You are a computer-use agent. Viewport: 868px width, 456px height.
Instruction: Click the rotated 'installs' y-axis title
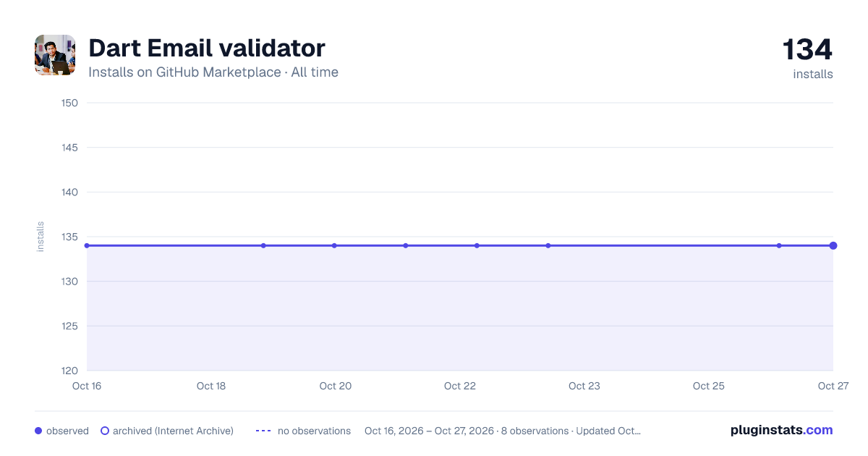point(41,237)
